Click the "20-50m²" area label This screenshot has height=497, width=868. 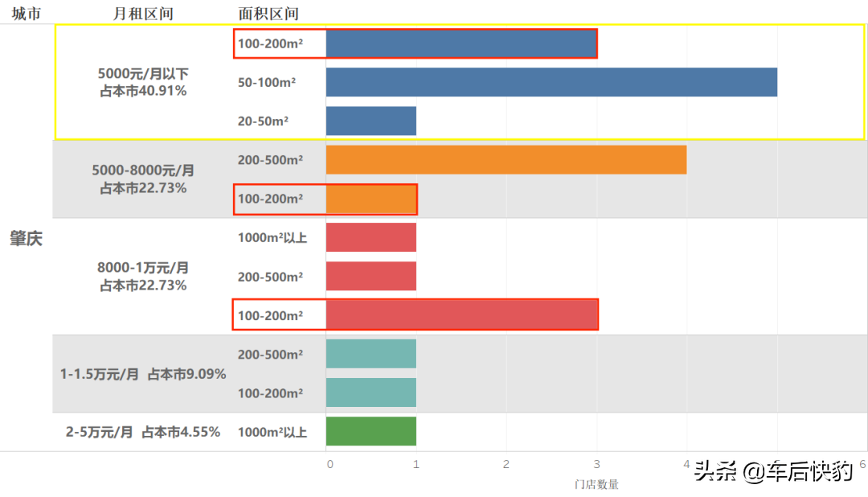pyautogui.click(x=263, y=121)
